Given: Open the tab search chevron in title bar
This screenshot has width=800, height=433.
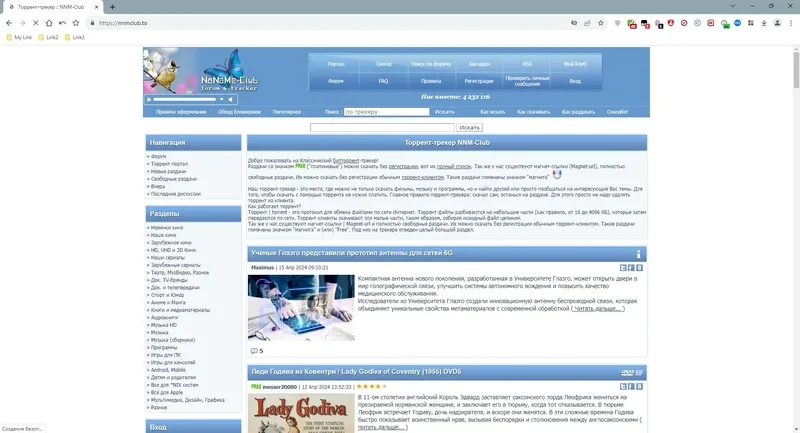Looking at the screenshot, I should pos(733,6).
